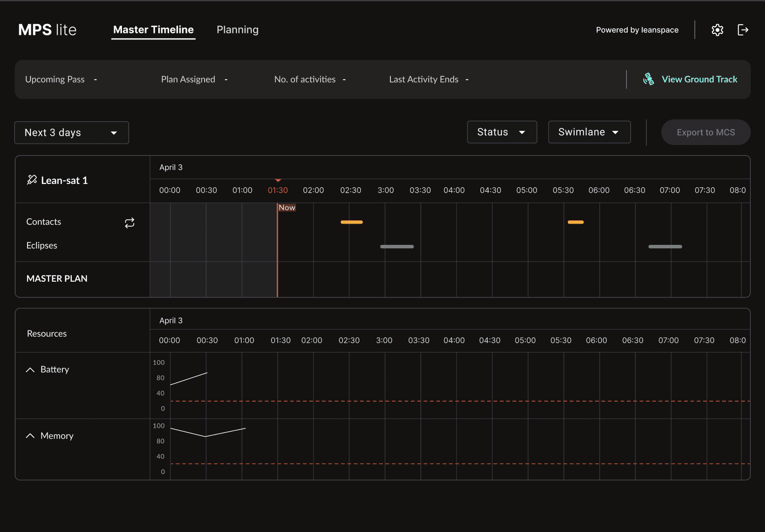Collapse the Battery resource chevron
The height and width of the screenshot is (532, 765).
pos(30,370)
